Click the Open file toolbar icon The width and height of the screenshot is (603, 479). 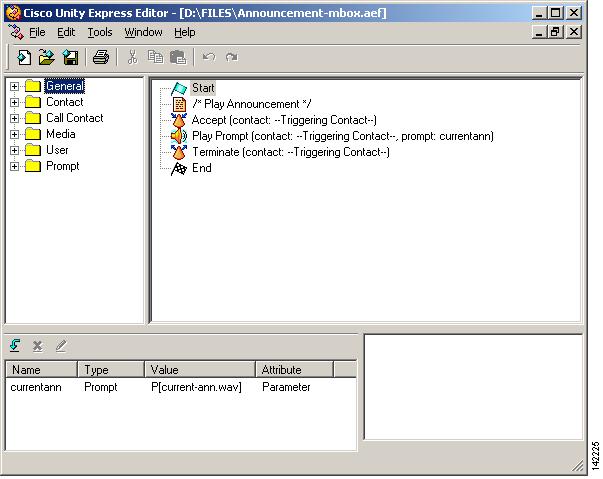pyautogui.click(x=47, y=58)
